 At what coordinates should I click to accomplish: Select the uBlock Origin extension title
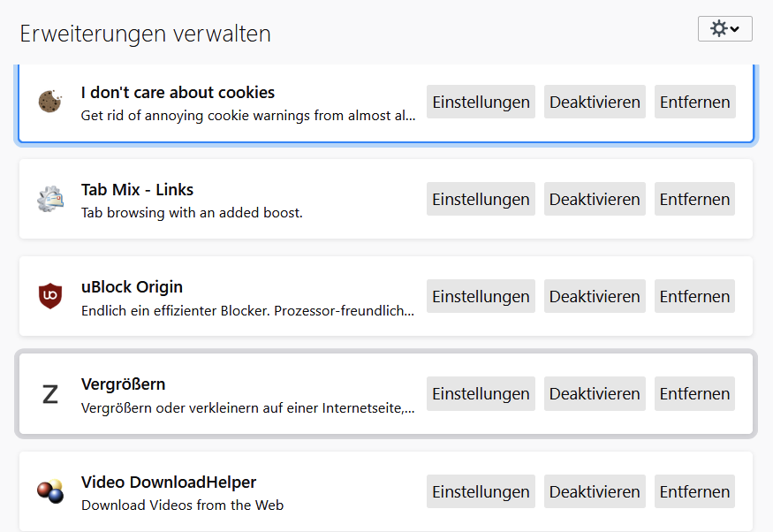point(132,287)
